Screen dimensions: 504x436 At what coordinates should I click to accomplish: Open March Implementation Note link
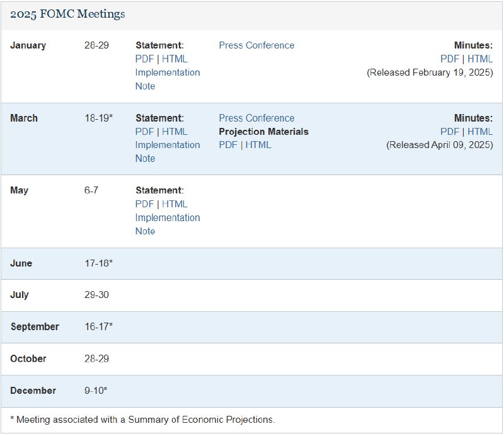coord(168,151)
